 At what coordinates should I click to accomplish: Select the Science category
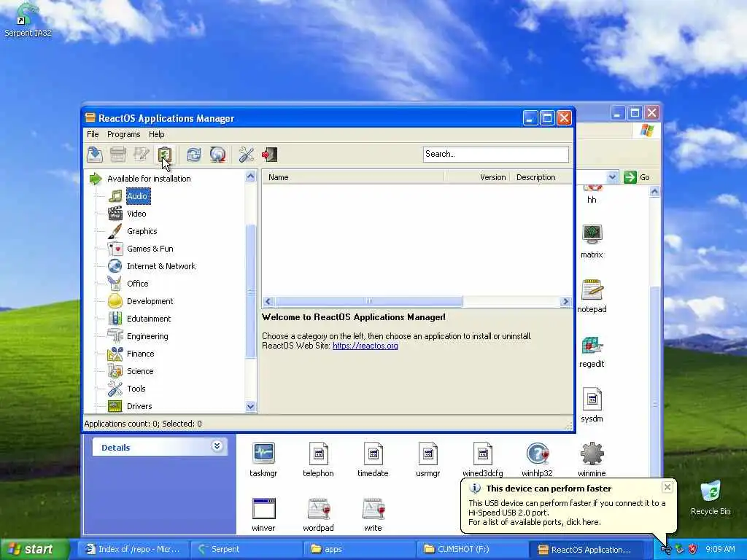pyautogui.click(x=140, y=371)
